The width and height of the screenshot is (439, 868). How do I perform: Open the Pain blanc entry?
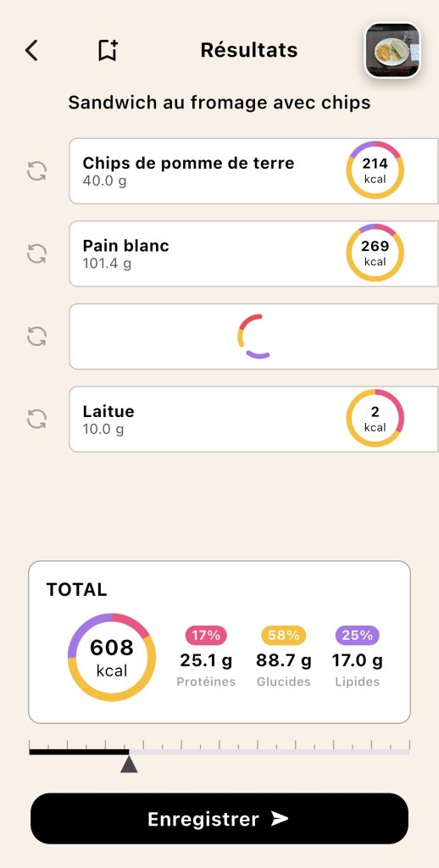254,253
